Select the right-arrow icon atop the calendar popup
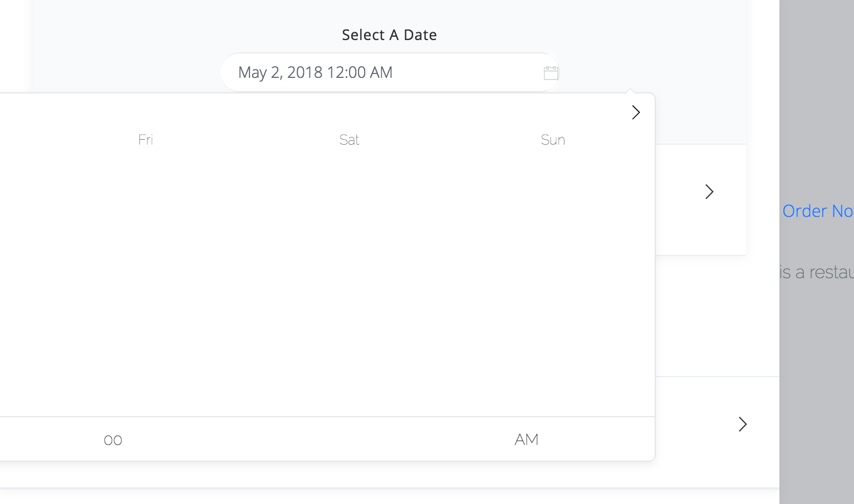 [x=636, y=112]
